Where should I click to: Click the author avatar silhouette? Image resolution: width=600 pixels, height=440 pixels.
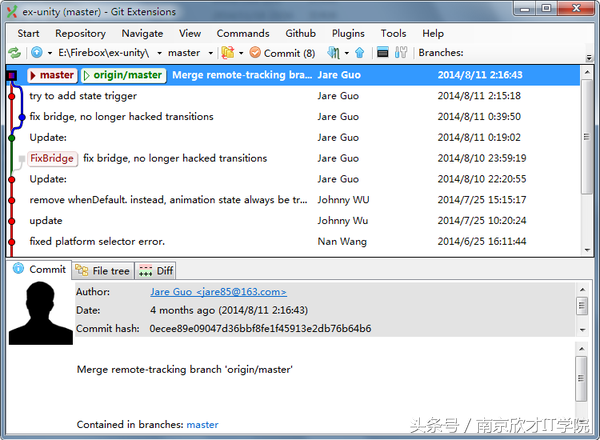click(x=41, y=313)
